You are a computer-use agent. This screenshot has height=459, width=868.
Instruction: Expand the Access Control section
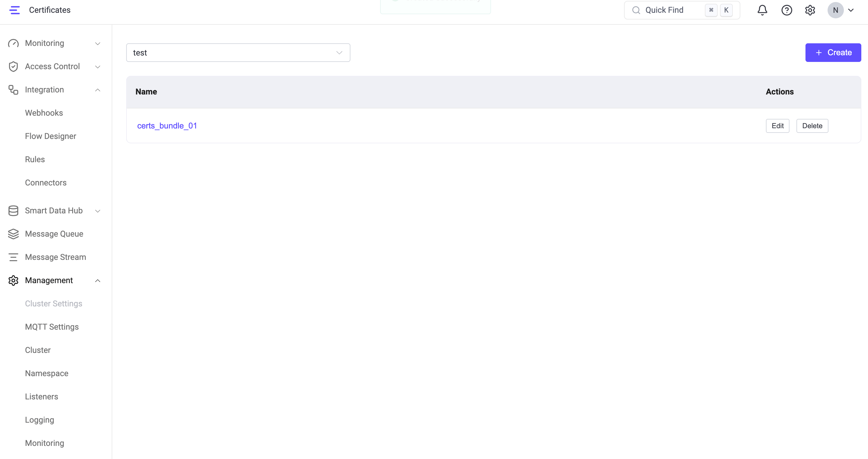[x=97, y=67]
